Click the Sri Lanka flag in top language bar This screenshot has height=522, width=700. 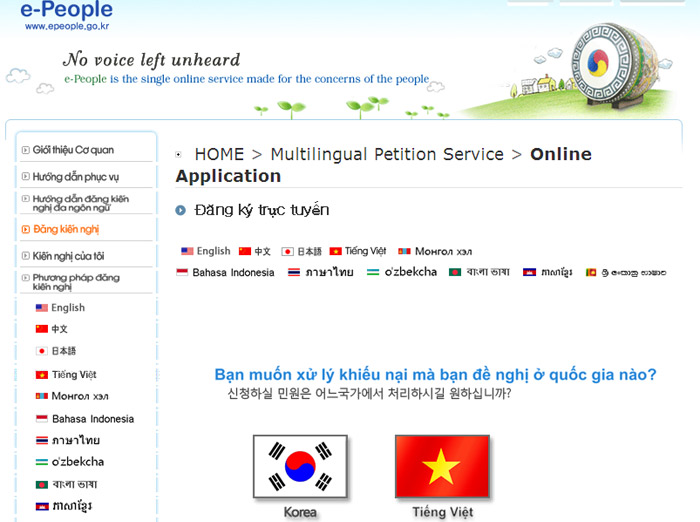click(x=591, y=272)
